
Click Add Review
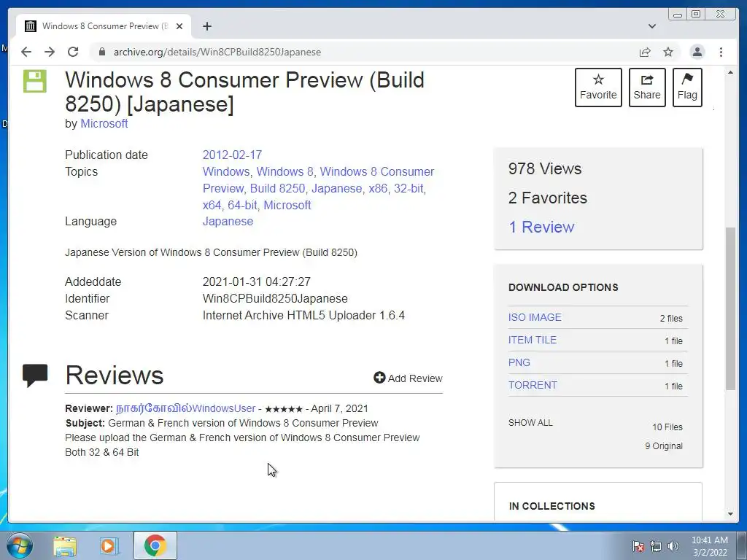click(408, 378)
